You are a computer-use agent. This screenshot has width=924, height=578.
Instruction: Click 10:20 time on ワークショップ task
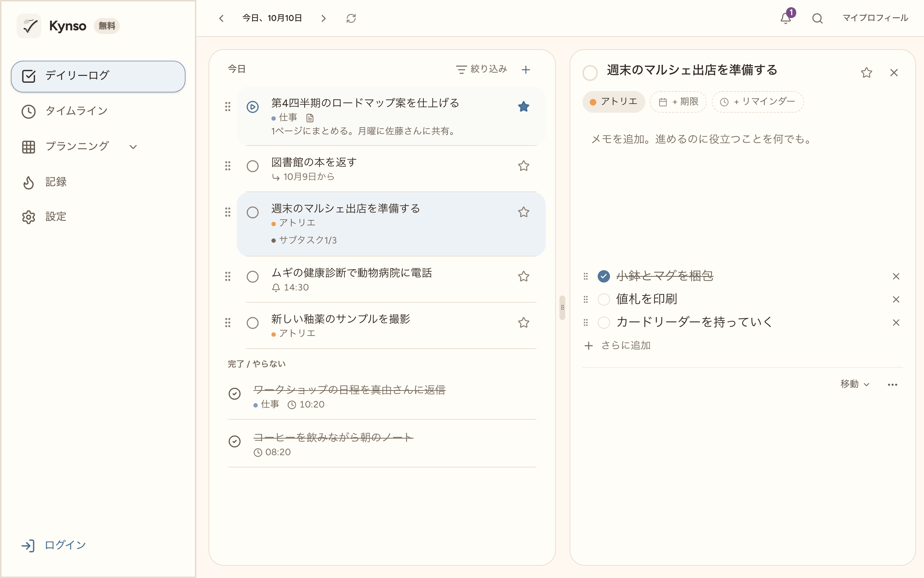306,405
